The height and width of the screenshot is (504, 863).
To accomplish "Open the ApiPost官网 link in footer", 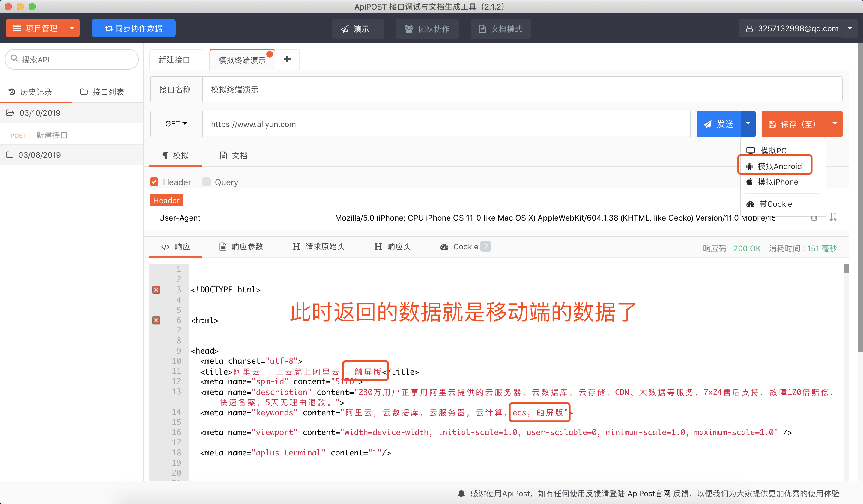I will (x=649, y=493).
